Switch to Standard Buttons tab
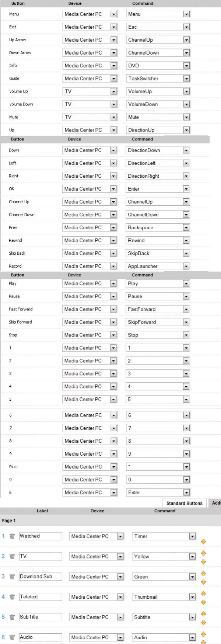221x644 pixels. click(184, 503)
